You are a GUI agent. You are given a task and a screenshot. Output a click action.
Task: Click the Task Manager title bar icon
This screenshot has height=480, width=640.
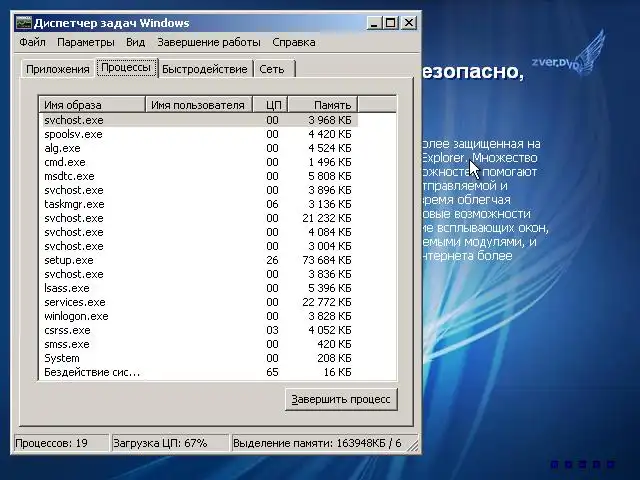click(x=24, y=23)
